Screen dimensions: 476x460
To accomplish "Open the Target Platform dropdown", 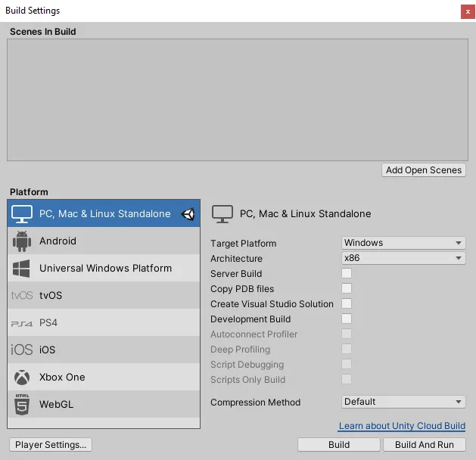I will click(x=403, y=243).
